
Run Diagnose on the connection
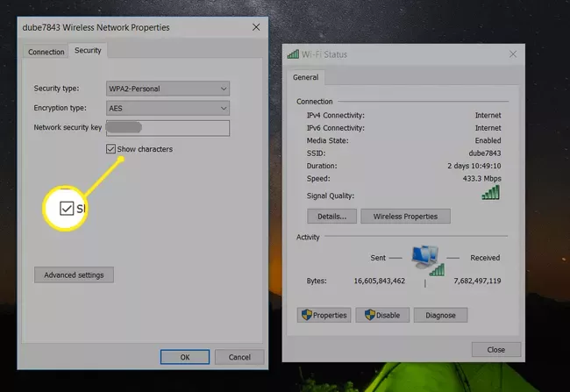click(440, 315)
